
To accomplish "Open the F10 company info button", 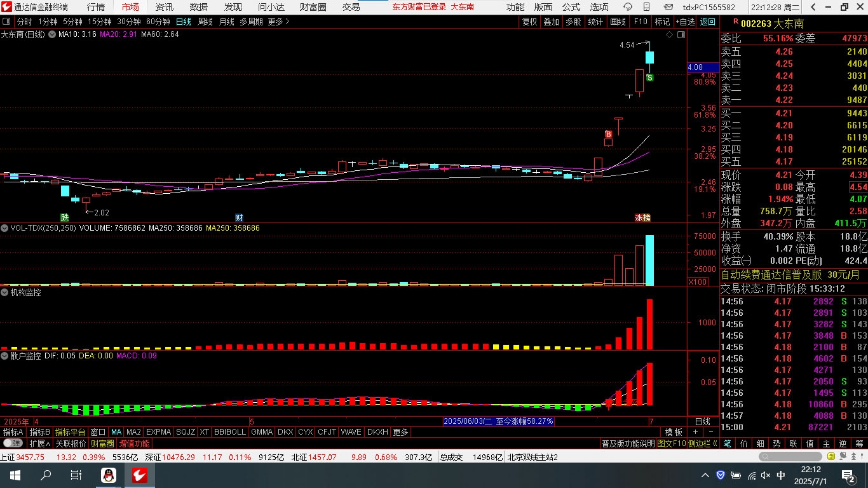I will (x=641, y=22).
